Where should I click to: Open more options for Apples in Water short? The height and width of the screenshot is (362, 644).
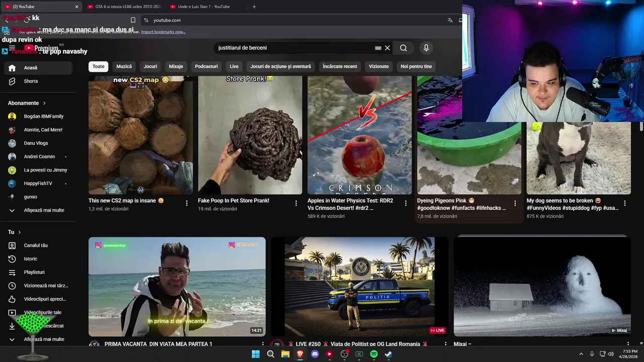[x=406, y=203]
